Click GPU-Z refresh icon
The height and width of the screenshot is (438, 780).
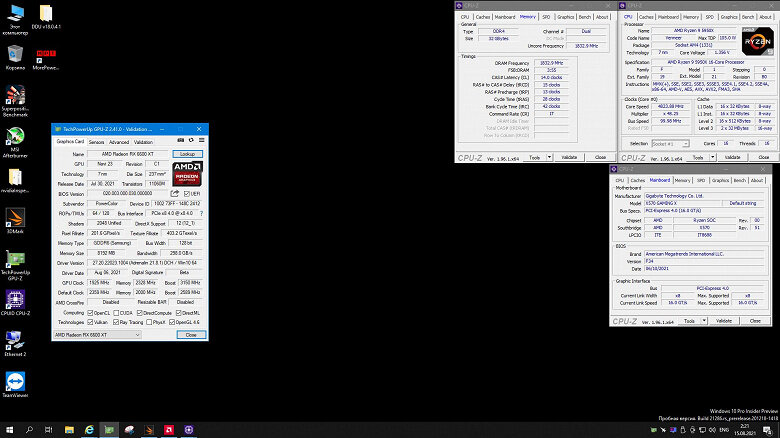(x=191, y=141)
